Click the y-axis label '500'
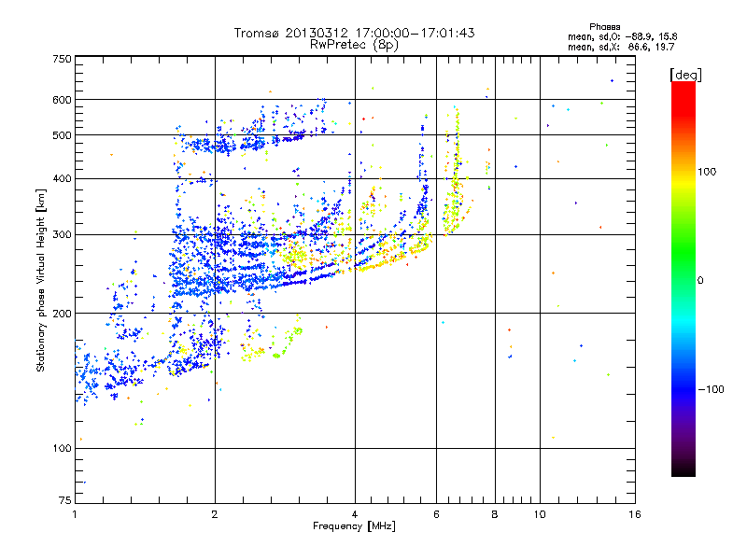The image size is (747, 560). pos(63,135)
